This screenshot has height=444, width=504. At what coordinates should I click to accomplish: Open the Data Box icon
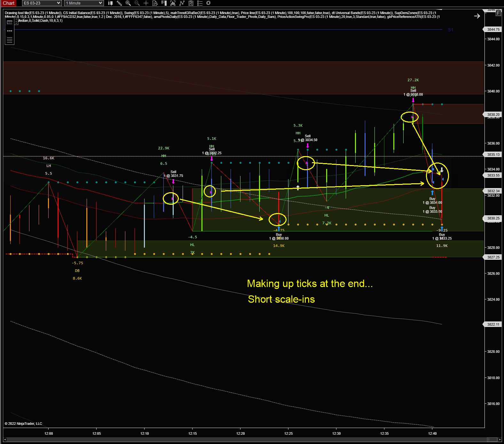click(155, 3)
